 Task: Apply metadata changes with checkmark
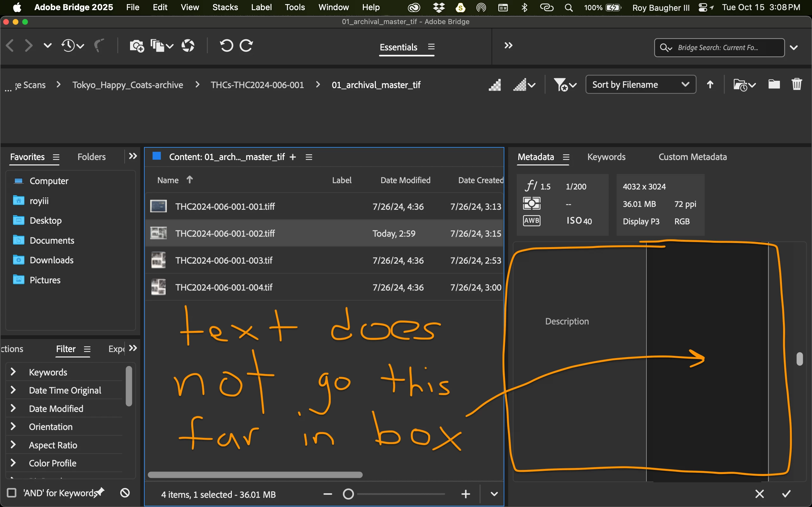(786, 494)
